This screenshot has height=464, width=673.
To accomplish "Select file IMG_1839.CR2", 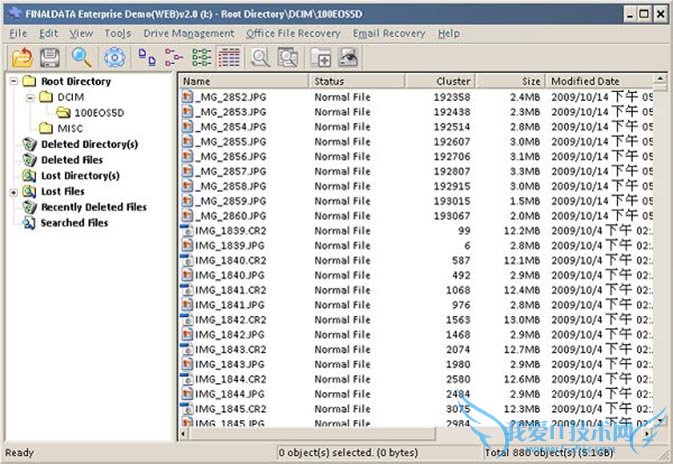I will (231, 231).
